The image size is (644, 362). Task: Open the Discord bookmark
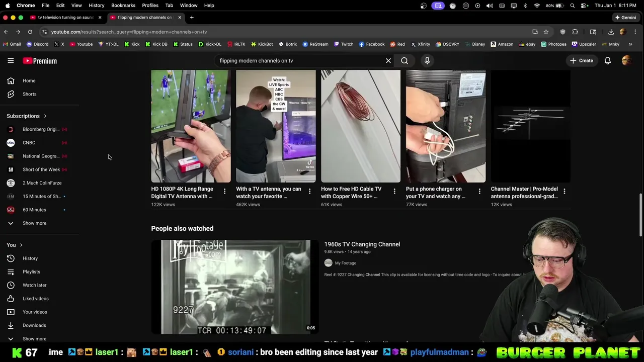(38, 44)
